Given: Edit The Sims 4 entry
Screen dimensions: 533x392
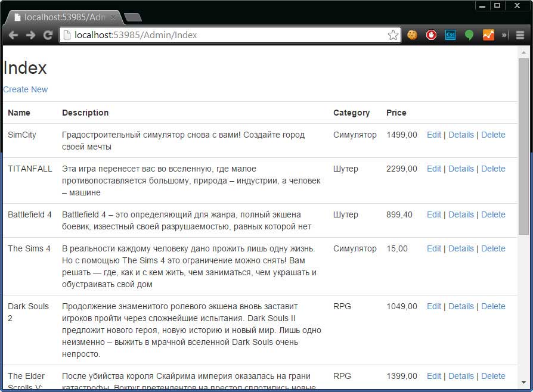Looking at the screenshot, I should [434, 248].
